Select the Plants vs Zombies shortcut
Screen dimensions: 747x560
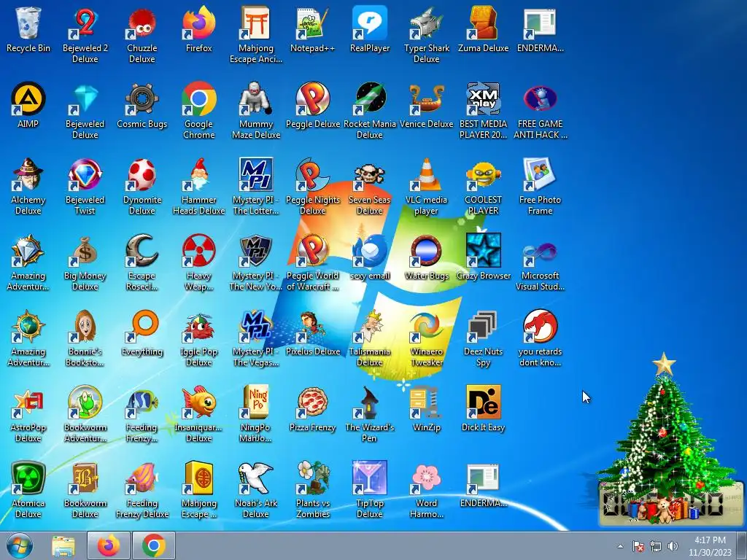(312, 478)
